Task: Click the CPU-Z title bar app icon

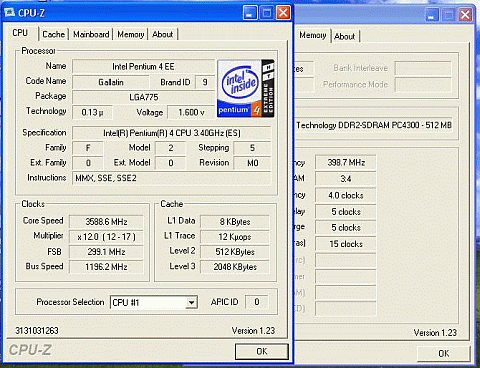Action: [9, 13]
